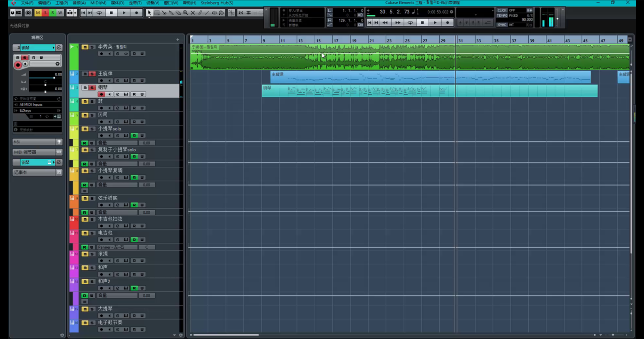
Task: Select the Range Selection tool
Action: 157,13
